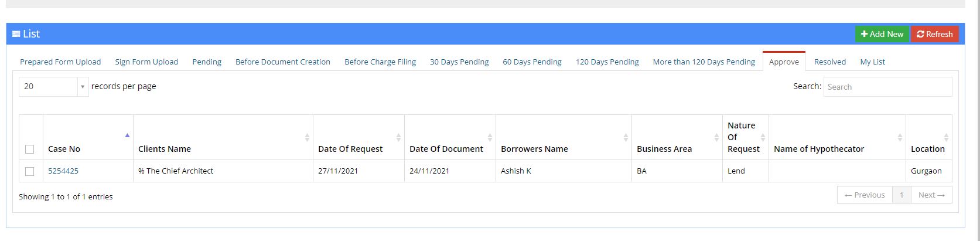
Task: Sort by Nature Of Request arrows
Action: [x=763, y=137]
